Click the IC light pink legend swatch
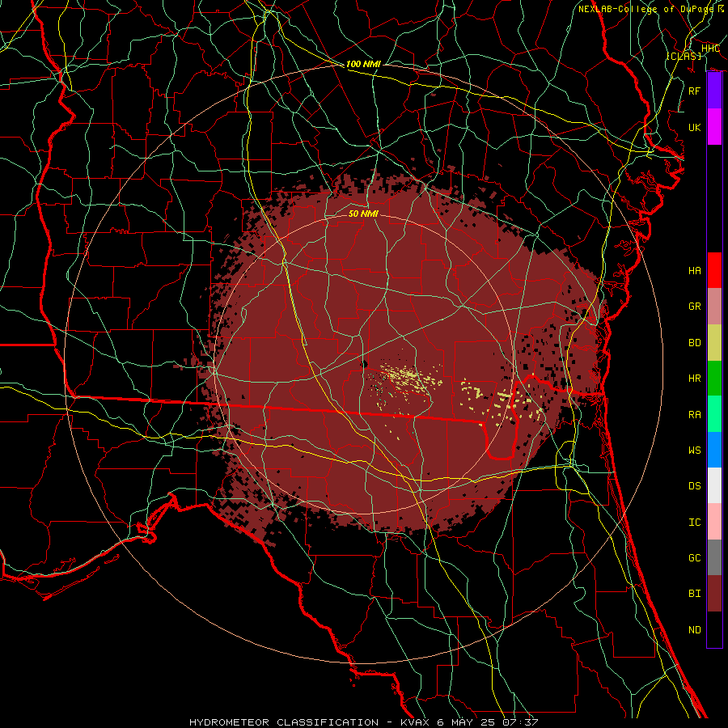 click(x=714, y=522)
